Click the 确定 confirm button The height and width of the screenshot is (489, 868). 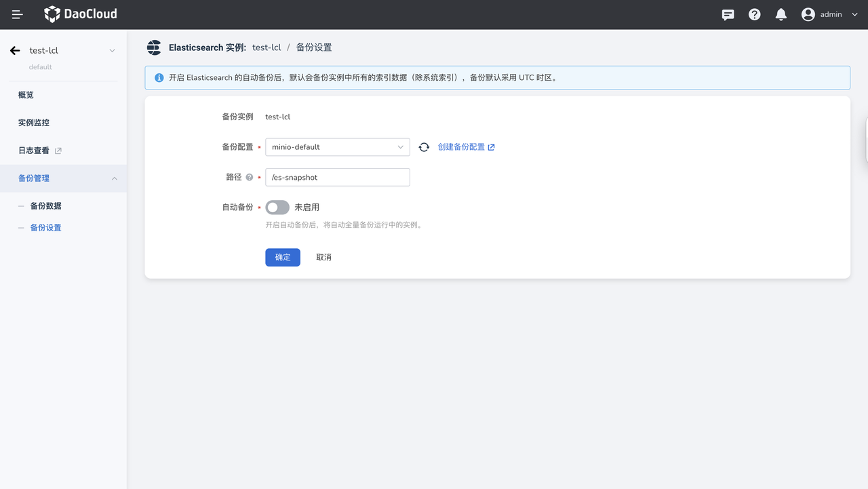click(x=282, y=257)
